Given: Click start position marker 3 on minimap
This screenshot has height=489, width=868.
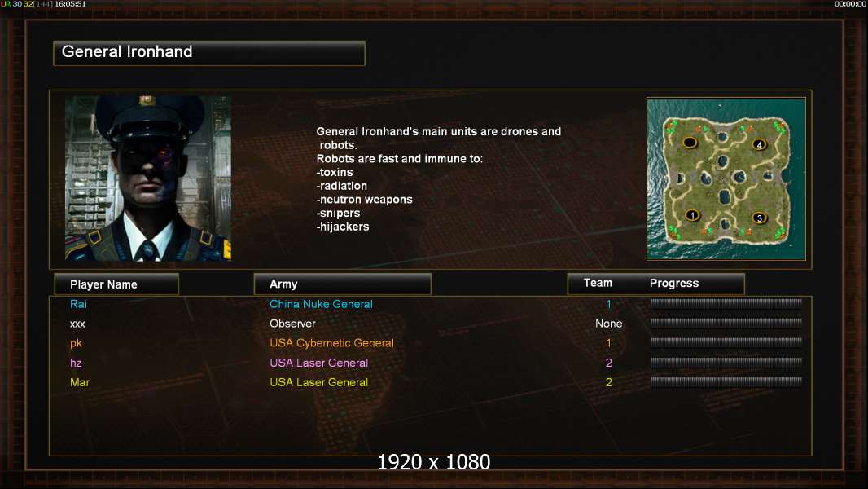Looking at the screenshot, I should (x=760, y=218).
